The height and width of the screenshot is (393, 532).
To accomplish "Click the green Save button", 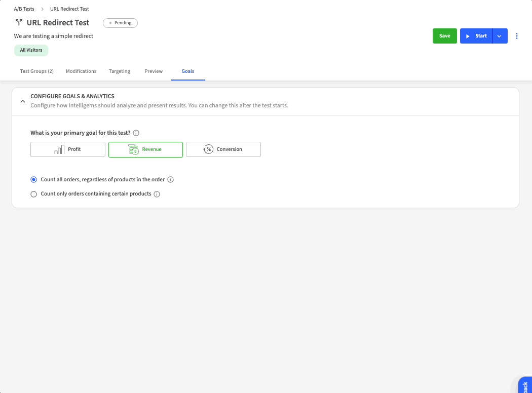I will point(444,36).
